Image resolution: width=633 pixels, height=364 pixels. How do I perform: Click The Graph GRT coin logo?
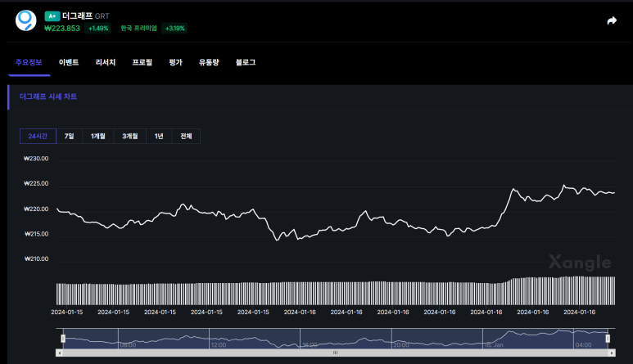26,20
